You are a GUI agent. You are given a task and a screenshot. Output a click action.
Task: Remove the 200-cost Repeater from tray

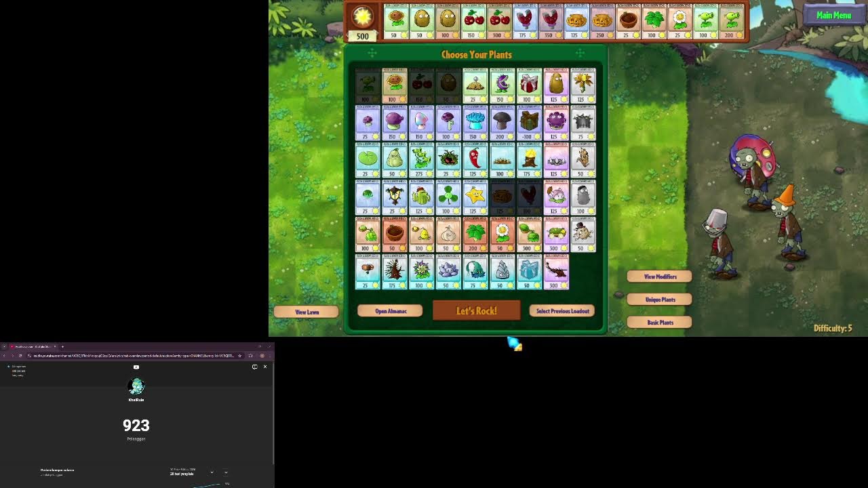coord(731,22)
